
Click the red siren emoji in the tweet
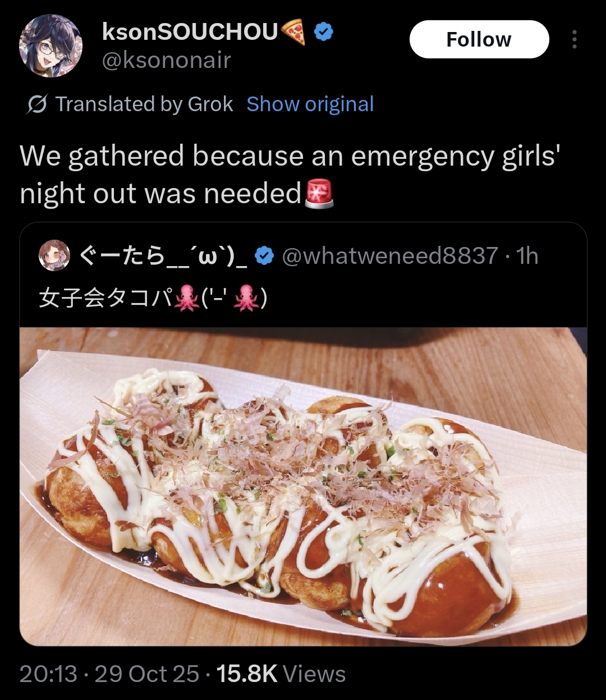pyautogui.click(x=319, y=194)
